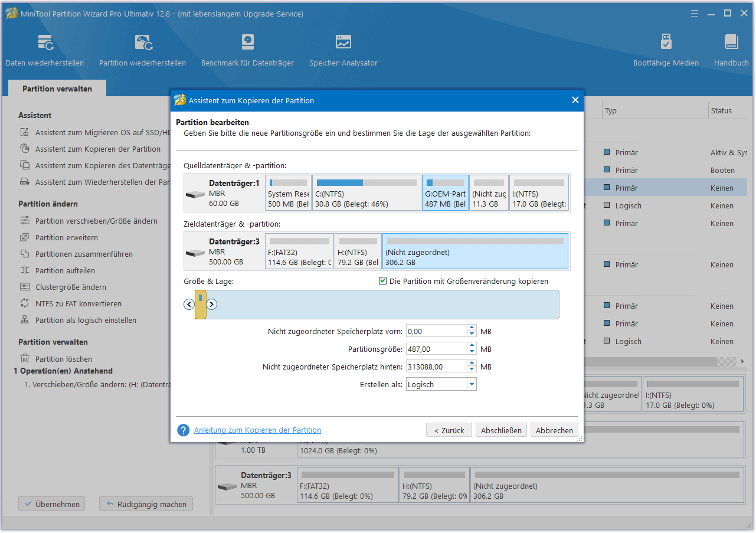
Task: Click the yellow partition handle on size bar
Action: (x=201, y=305)
